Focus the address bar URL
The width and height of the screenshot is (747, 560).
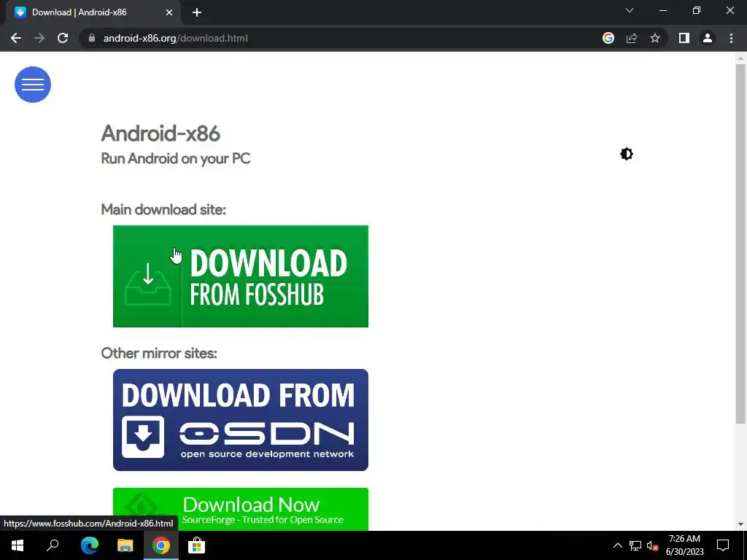175,38
